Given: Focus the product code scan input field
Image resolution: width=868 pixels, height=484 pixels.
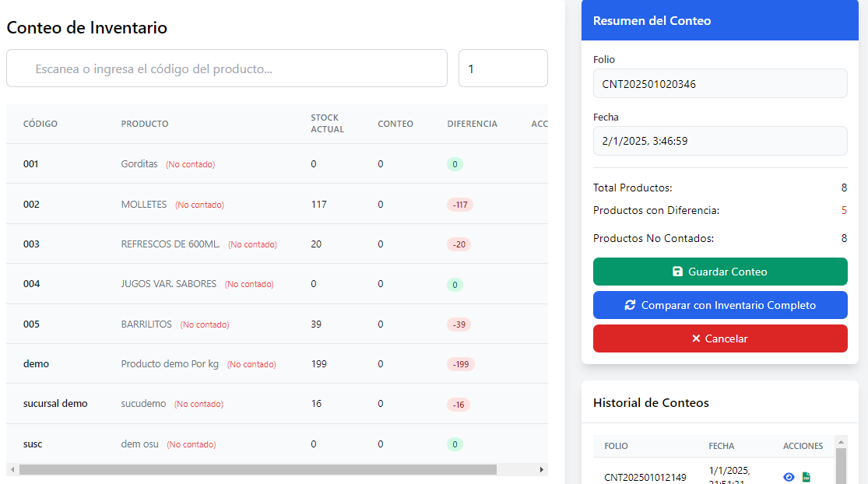Looking at the screenshot, I should click(227, 68).
